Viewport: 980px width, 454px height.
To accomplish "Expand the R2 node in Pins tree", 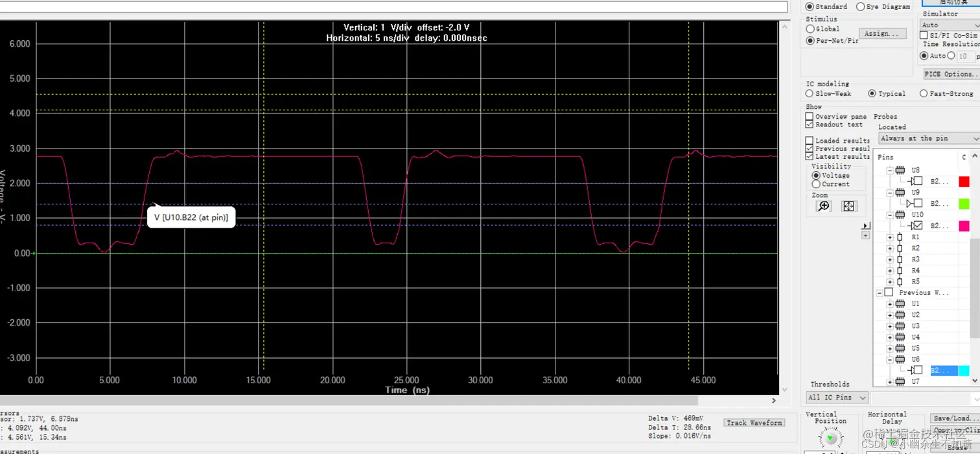I will 890,248.
